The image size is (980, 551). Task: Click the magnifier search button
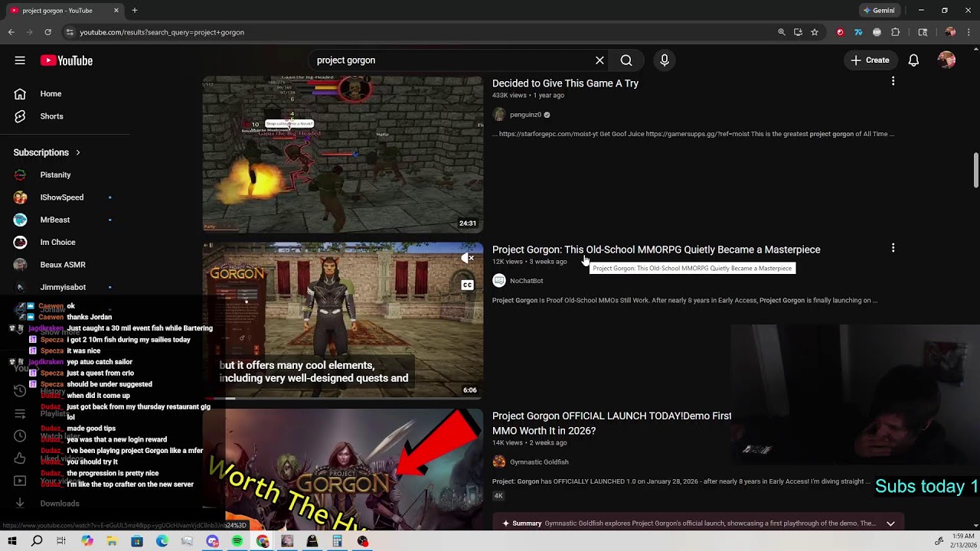click(x=626, y=60)
